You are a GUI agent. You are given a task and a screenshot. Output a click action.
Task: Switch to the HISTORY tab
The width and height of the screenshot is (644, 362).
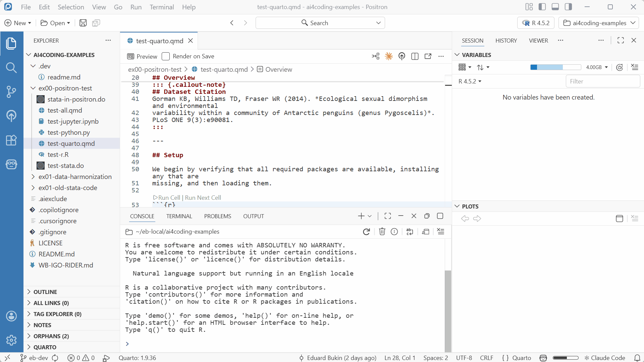coord(506,41)
